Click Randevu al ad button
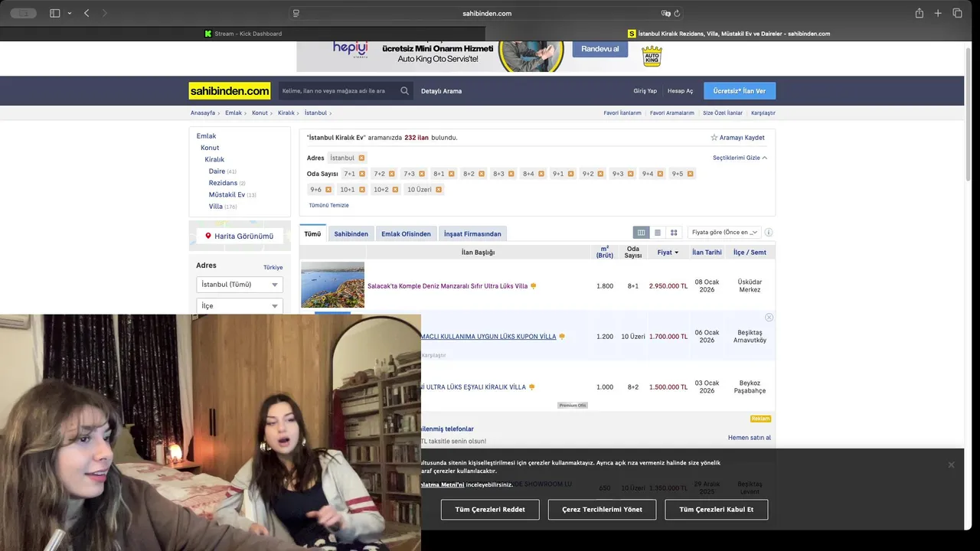The width and height of the screenshot is (980, 551). (x=600, y=48)
